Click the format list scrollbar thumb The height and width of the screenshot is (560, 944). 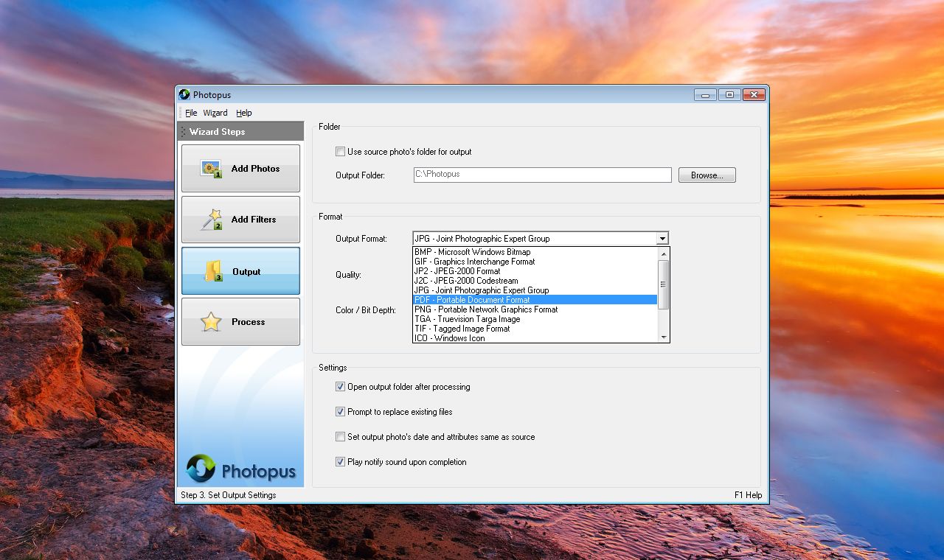(663, 284)
